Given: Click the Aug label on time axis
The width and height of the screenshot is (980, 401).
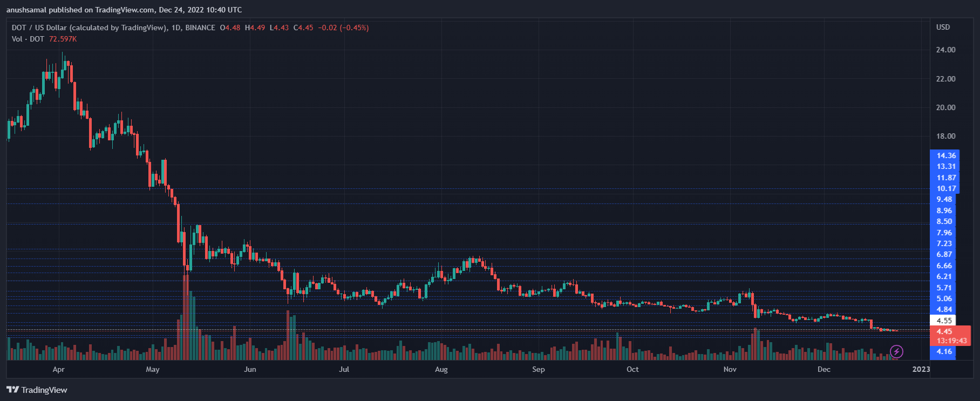Looking at the screenshot, I should pyautogui.click(x=441, y=369).
